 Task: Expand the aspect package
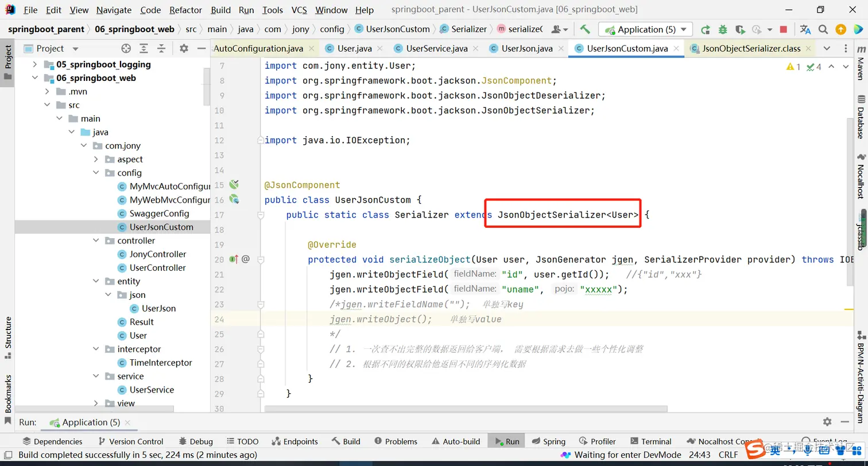(x=96, y=159)
